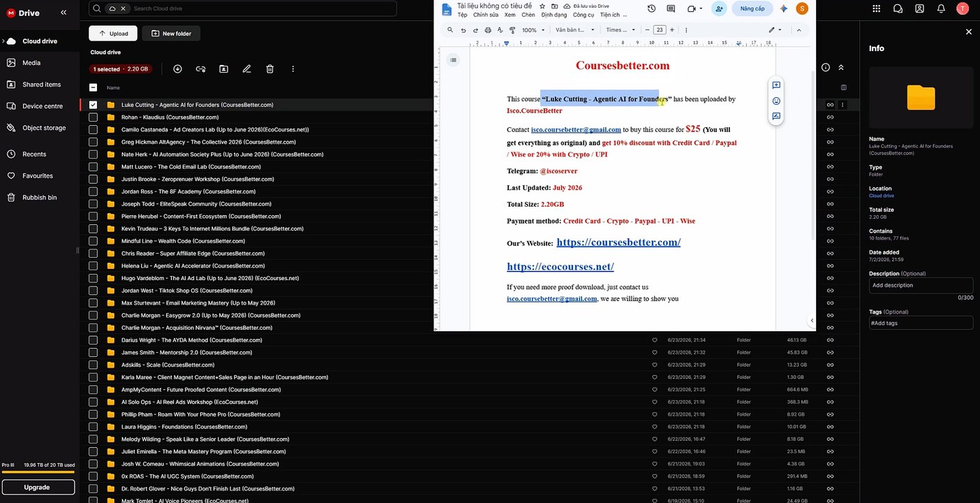Open more toolbar options in Docs
Screen dimensions: 980x503
(x=686, y=30)
